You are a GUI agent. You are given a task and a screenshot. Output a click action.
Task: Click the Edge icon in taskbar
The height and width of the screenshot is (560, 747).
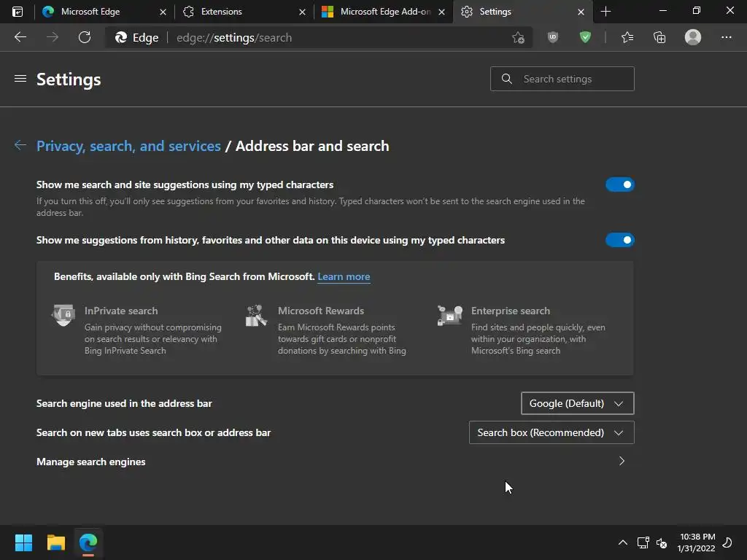pyautogui.click(x=88, y=542)
